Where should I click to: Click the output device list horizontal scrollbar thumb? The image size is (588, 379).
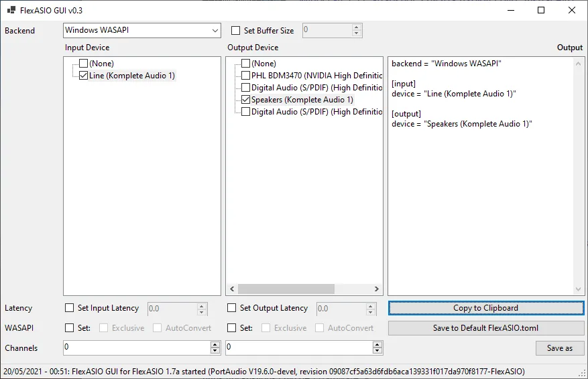286,289
